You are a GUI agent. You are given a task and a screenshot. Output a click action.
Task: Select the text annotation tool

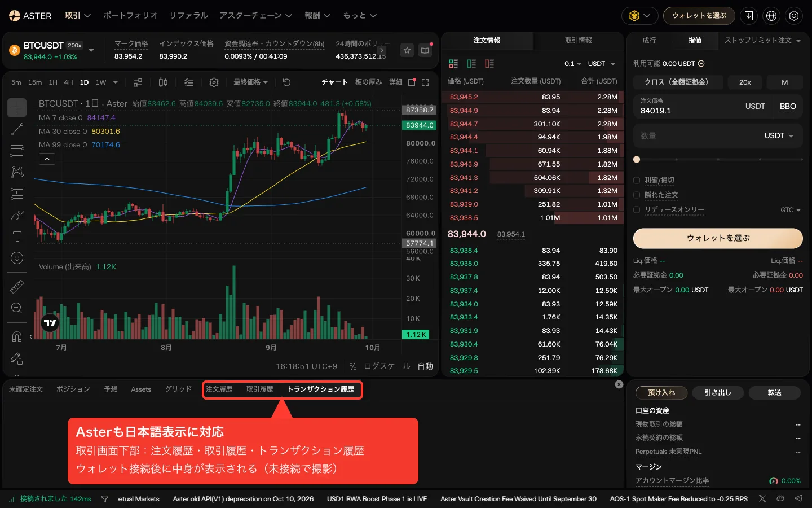(x=17, y=237)
